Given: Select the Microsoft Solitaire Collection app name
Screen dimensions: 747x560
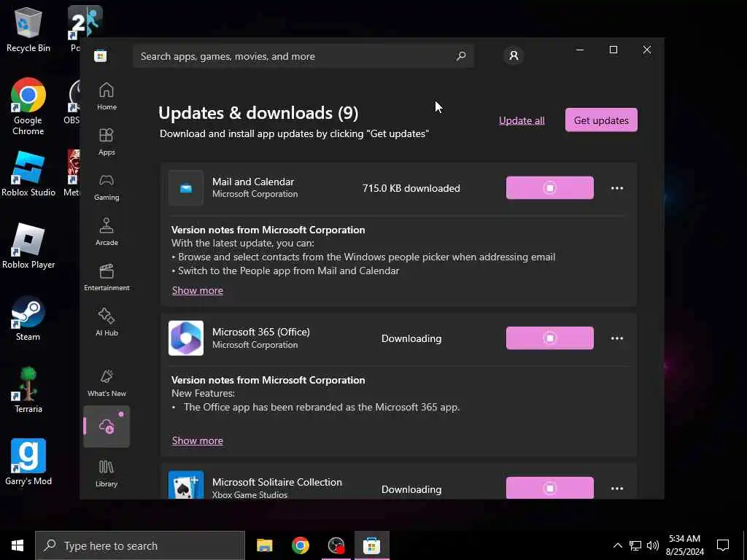Looking at the screenshot, I should click(x=276, y=482).
